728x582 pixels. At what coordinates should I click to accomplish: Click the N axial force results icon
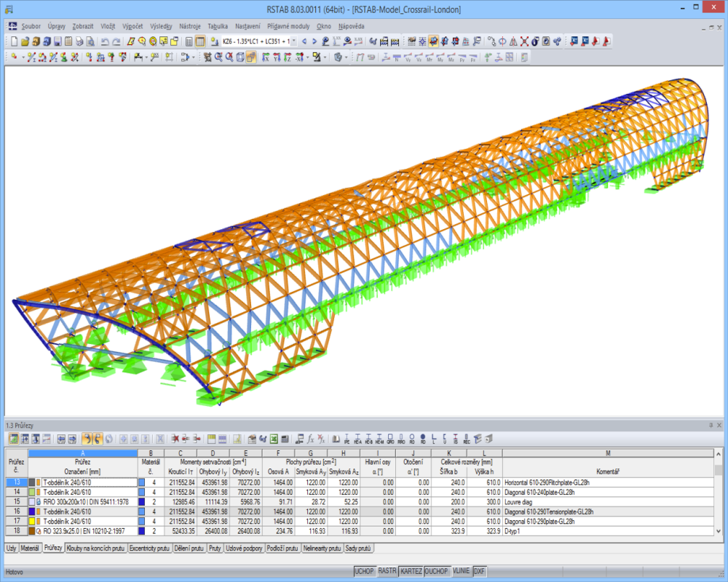point(397,57)
